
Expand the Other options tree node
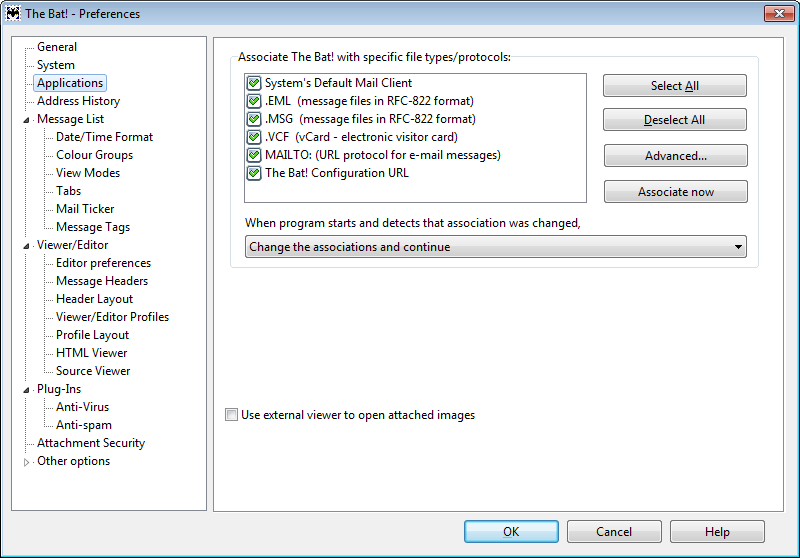point(27,462)
